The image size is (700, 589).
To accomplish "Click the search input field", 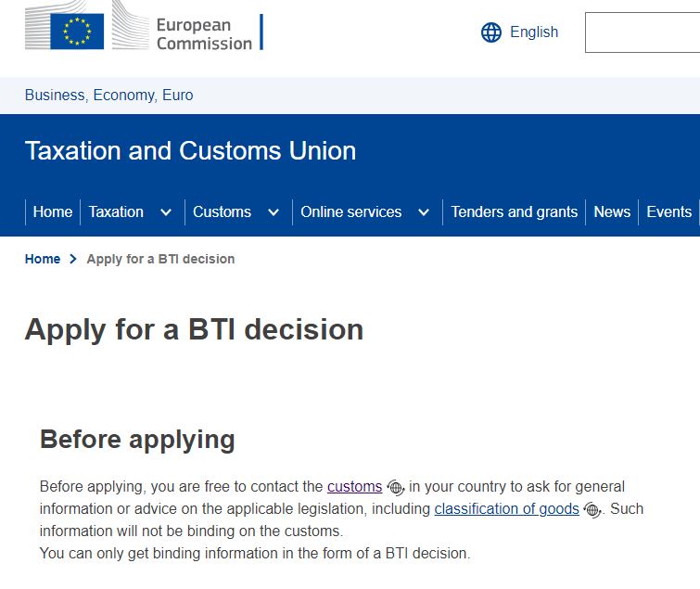I will (x=643, y=32).
